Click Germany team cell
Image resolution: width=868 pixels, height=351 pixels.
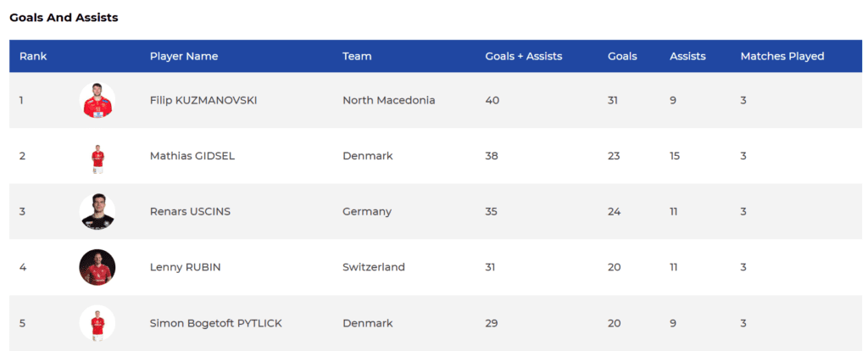coord(366,211)
